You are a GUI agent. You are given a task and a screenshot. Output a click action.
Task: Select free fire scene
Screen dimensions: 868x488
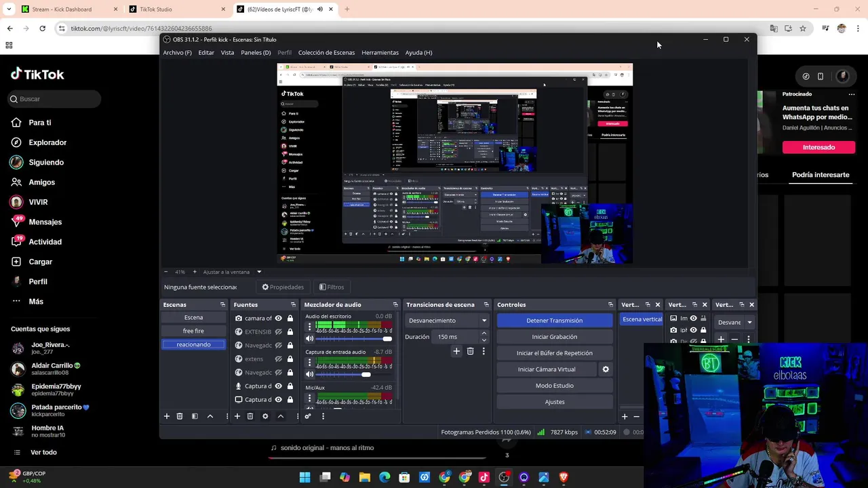click(x=193, y=331)
